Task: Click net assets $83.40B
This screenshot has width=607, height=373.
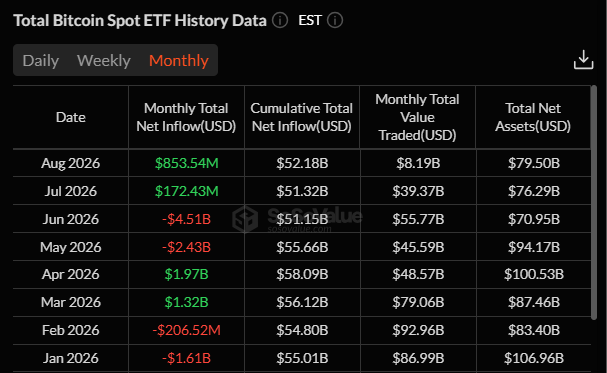Action: click(534, 330)
